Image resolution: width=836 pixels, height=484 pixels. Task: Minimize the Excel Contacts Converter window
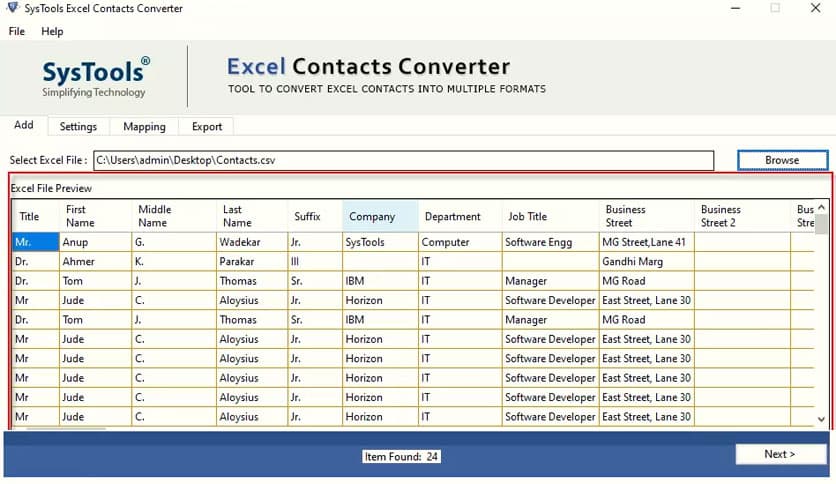[736, 8]
